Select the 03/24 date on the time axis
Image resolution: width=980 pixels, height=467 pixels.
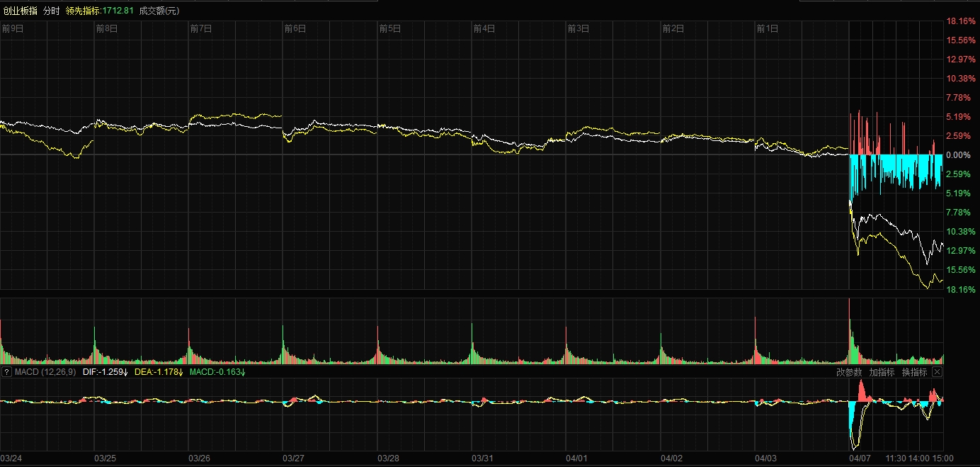[11, 458]
